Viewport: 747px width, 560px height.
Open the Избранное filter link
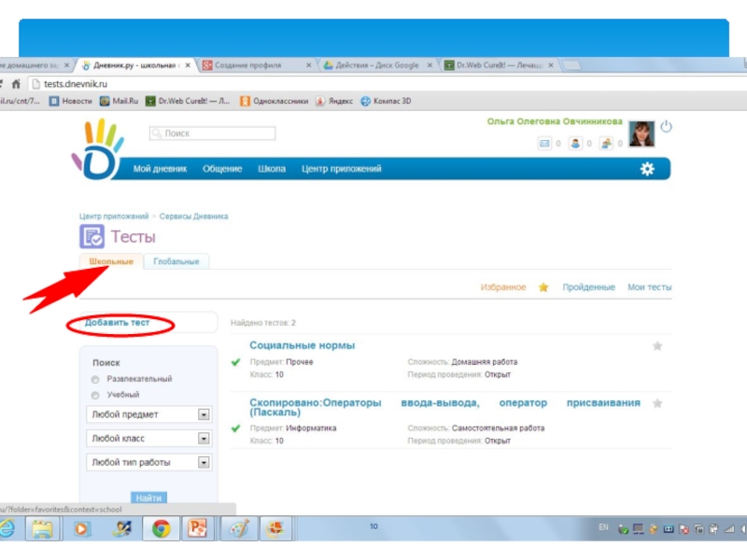503,287
